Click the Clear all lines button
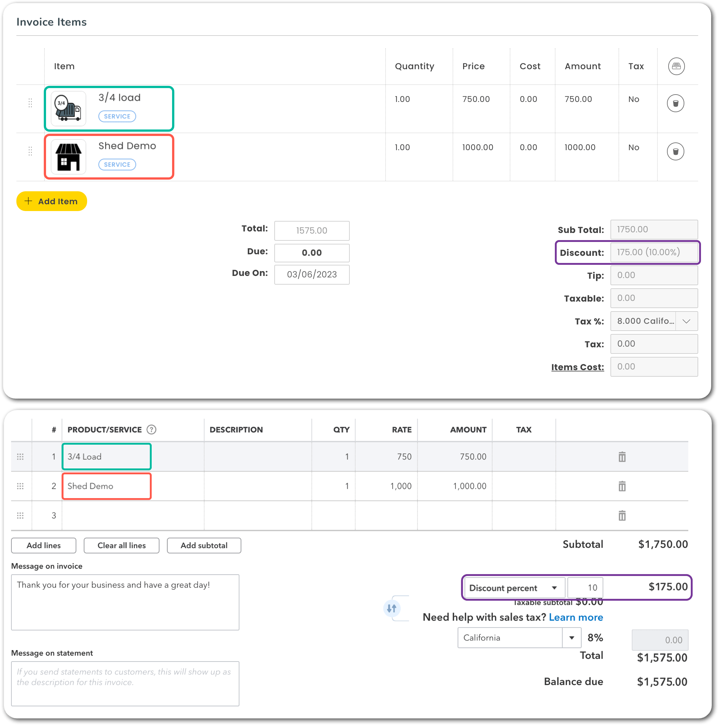Screen dimensions: 726x728 click(x=121, y=545)
